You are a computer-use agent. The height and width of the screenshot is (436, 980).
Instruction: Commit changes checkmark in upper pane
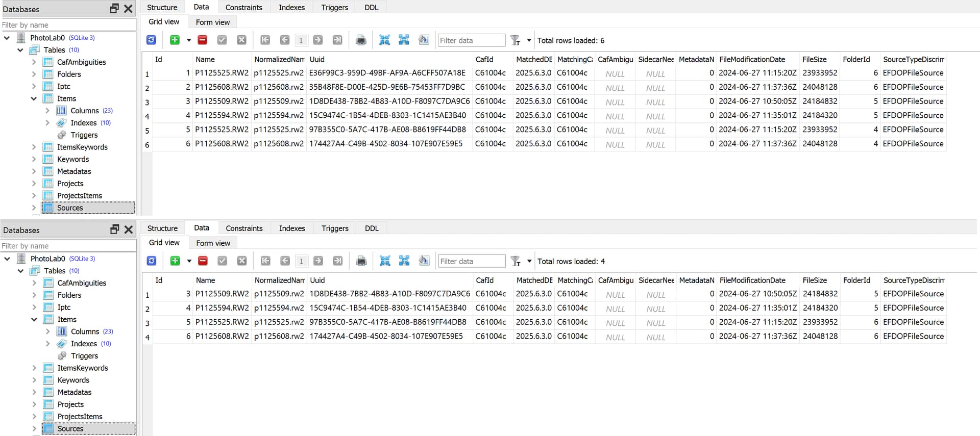point(222,40)
